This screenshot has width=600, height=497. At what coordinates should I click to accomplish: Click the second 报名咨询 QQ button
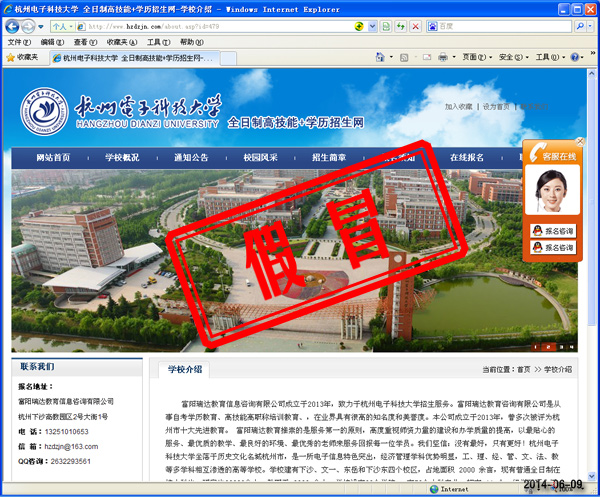click(553, 248)
